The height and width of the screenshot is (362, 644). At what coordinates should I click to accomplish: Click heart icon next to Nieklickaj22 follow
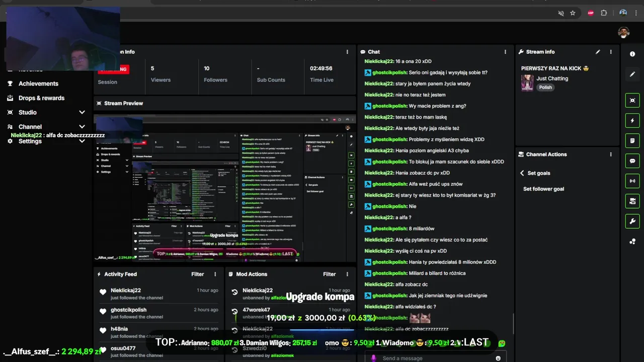(x=103, y=292)
